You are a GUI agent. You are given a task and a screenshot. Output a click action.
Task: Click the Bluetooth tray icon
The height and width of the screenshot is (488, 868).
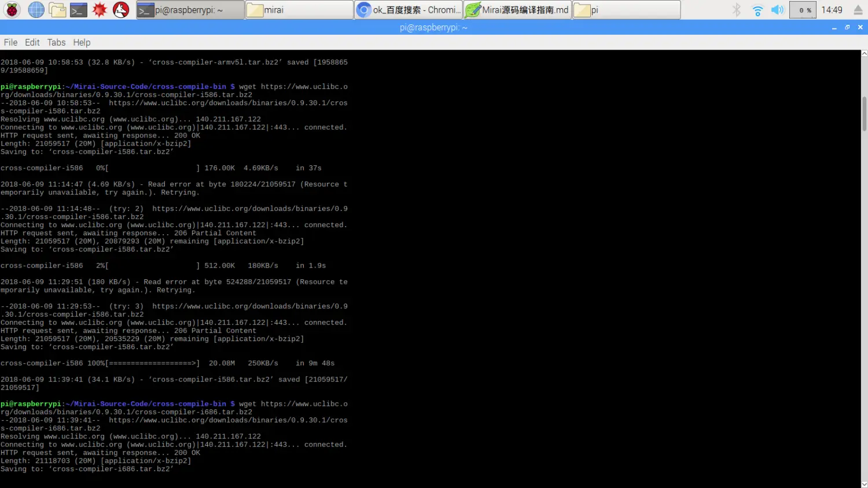[x=736, y=10]
